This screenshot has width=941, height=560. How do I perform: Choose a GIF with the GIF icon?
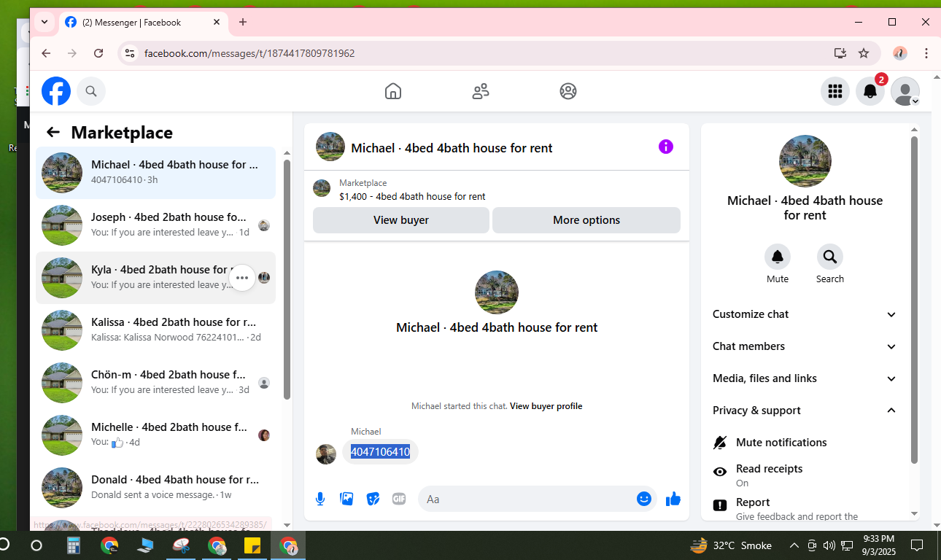[x=399, y=499]
